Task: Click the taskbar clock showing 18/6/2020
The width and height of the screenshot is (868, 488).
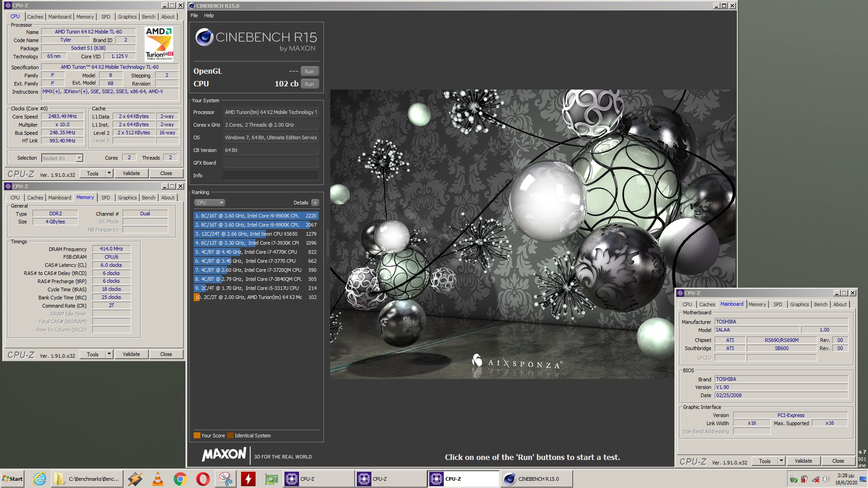Action: tap(846, 479)
